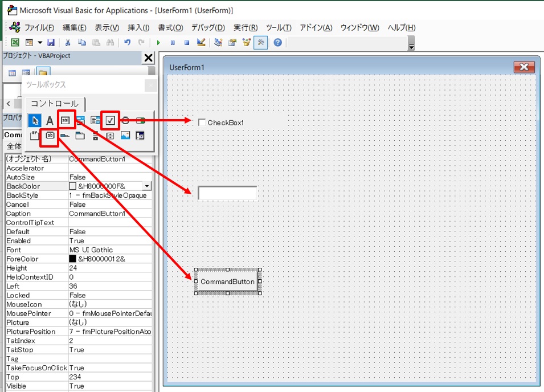Select the Image tool in toolbox
The image size is (544, 392).
(x=125, y=136)
